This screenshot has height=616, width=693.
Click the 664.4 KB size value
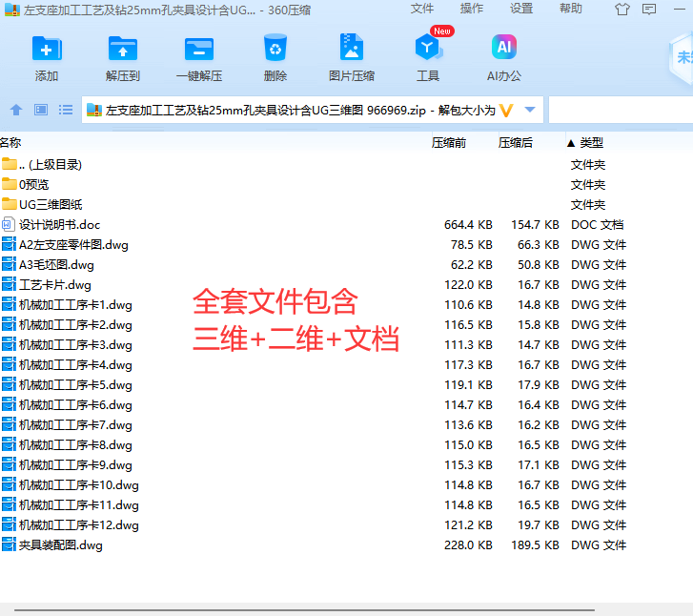468,225
